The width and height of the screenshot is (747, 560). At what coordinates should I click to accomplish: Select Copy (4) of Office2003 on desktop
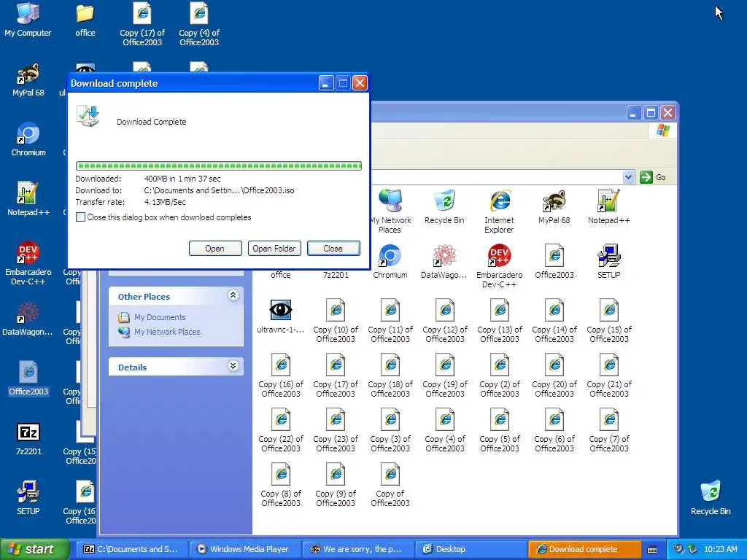(x=199, y=24)
